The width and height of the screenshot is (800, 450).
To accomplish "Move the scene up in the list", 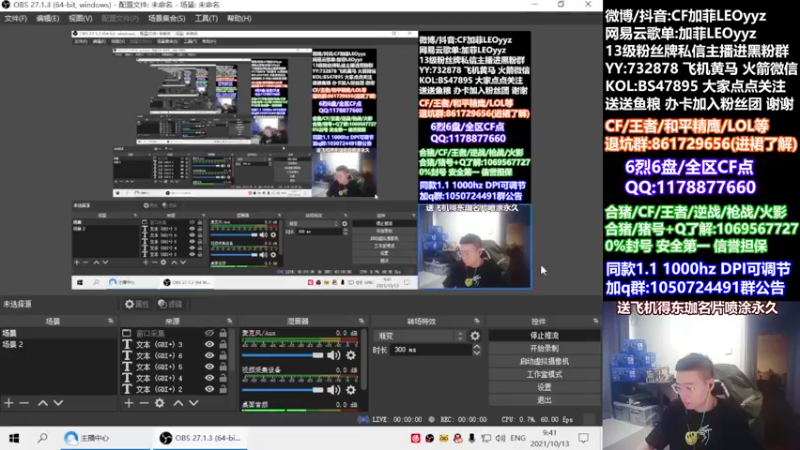I will click(43, 403).
